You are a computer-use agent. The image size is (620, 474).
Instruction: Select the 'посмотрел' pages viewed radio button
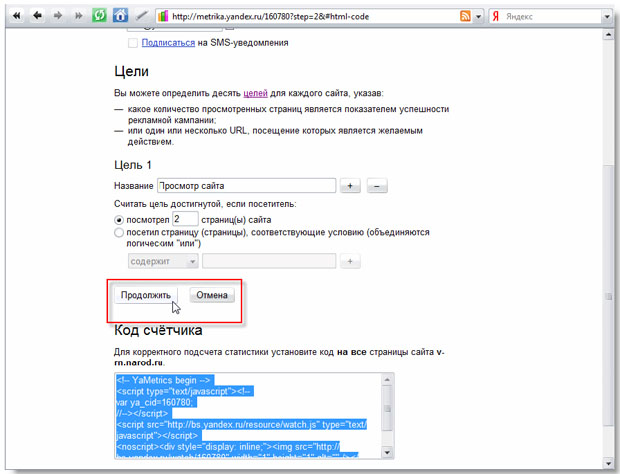[x=119, y=219]
